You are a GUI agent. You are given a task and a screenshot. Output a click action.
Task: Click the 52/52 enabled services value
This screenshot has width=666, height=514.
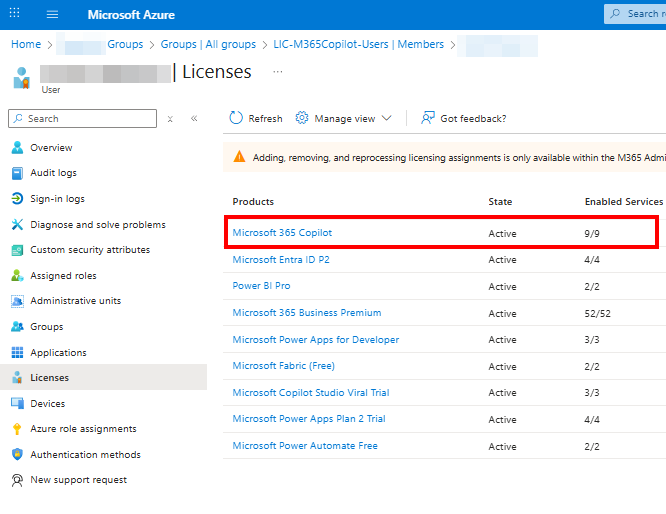click(x=597, y=313)
